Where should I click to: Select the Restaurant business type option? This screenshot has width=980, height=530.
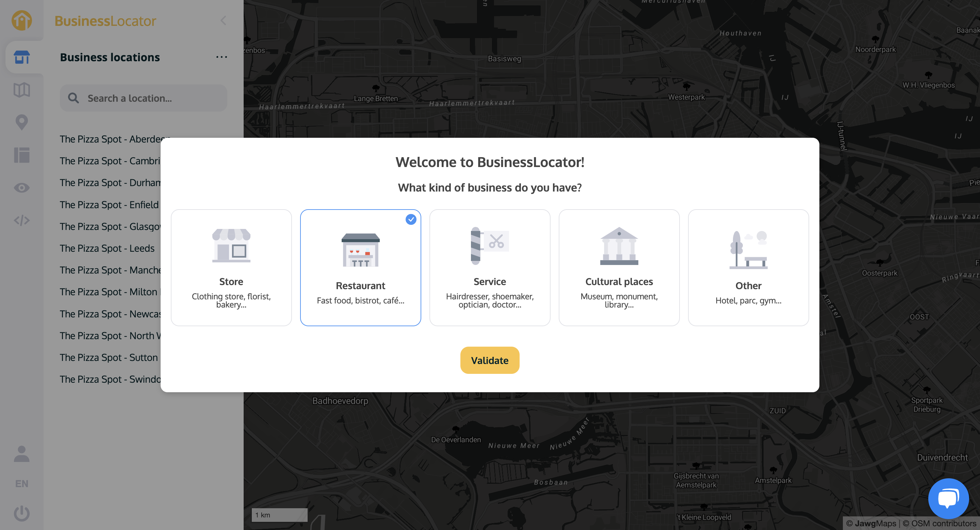(x=360, y=267)
